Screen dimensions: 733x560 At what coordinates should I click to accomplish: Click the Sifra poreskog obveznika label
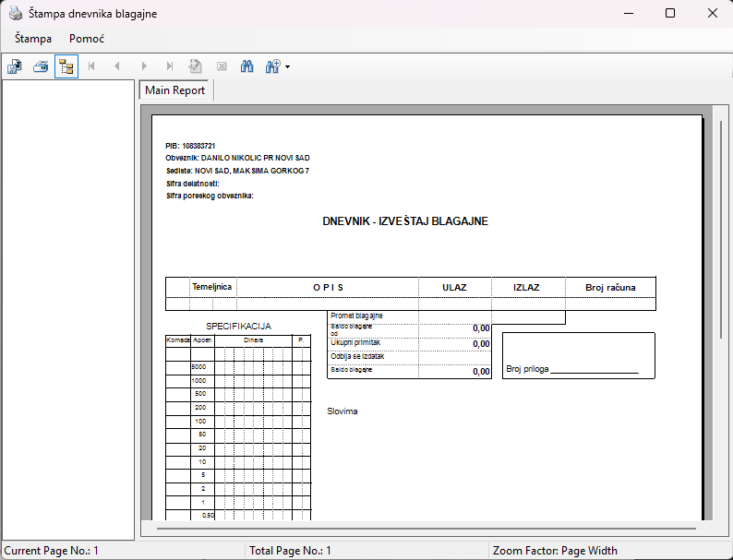click(x=210, y=196)
